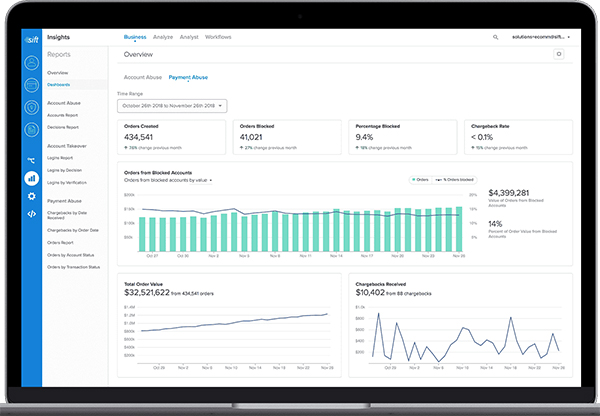Click the $4,399,281 blocked orders value
The image size is (600, 416).
(509, 193)
